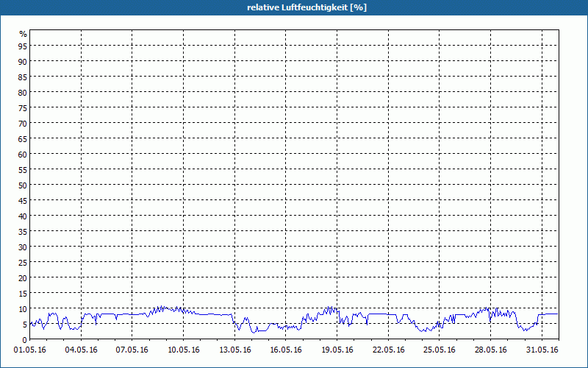
Task: Select the 25 tick label on y-axis
Action: 23,262
